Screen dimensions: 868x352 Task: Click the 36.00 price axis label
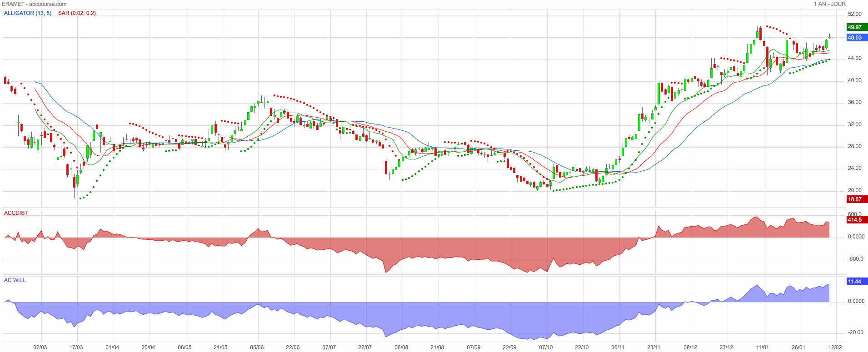point(855,102)
